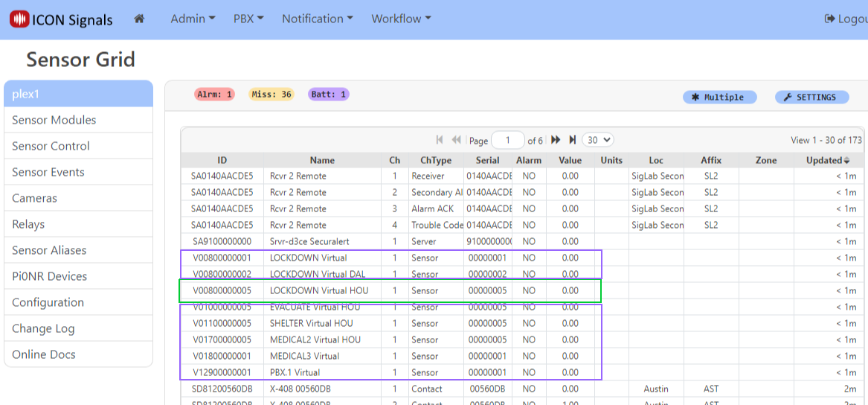
Task: Jump to last page of grid
Action: [x=572, y=140]
